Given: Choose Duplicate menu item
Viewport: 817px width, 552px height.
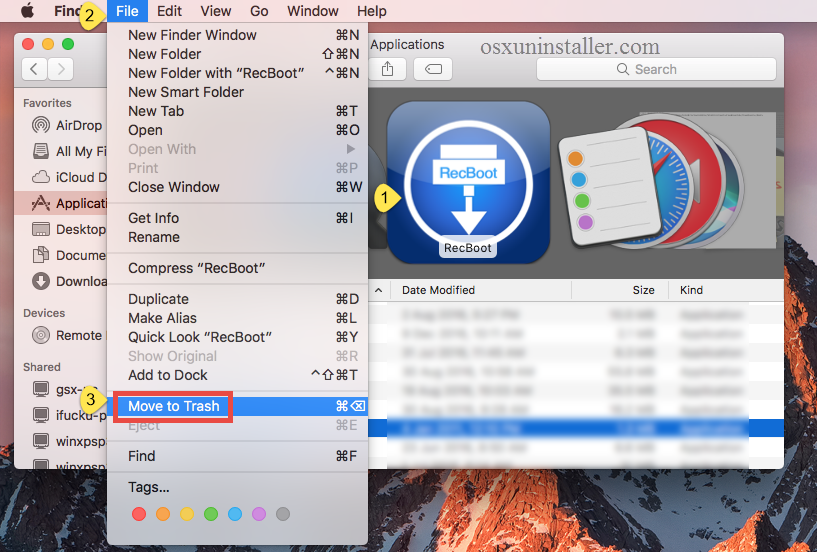Looking at the screenshot, I should pos(237,299).
